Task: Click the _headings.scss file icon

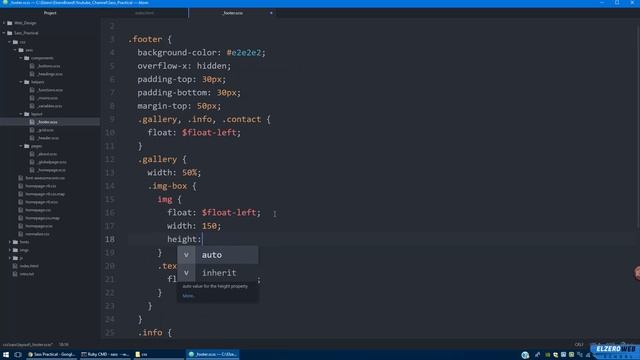Action: (x=32, y=74)
